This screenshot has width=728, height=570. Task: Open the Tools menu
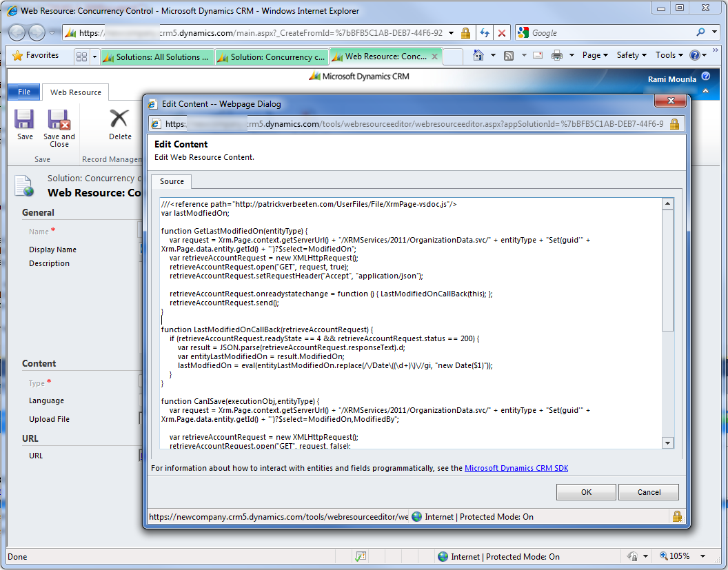click(x=669, y=55)
